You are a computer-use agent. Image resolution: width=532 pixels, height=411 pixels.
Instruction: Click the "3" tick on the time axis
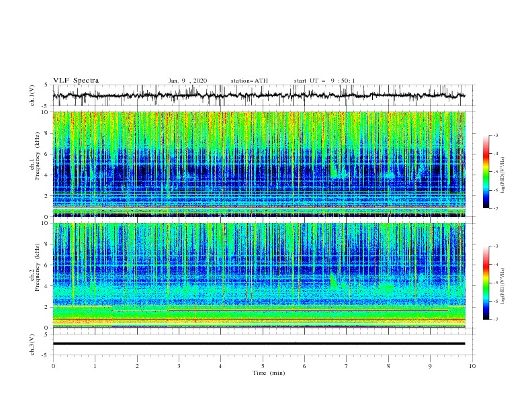point(179,366)
